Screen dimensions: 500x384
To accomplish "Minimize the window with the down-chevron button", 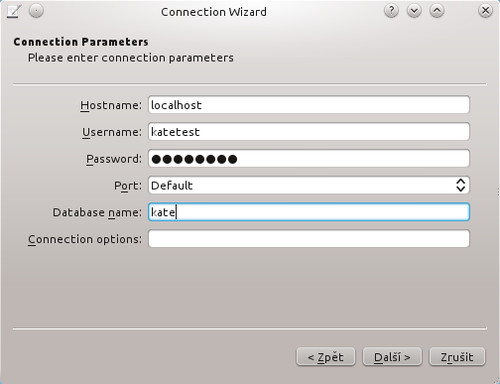I will coord(414,11).
